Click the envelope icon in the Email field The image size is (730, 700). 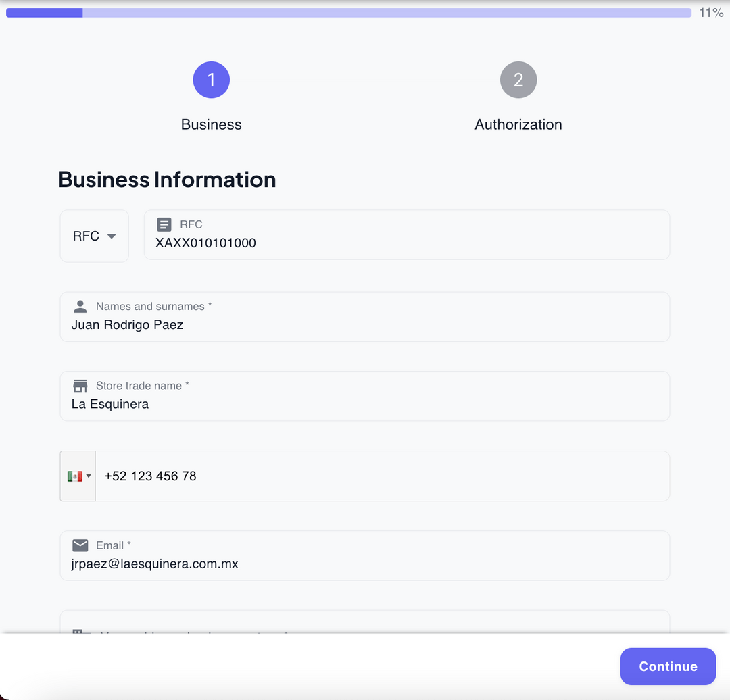pos(80,545)
